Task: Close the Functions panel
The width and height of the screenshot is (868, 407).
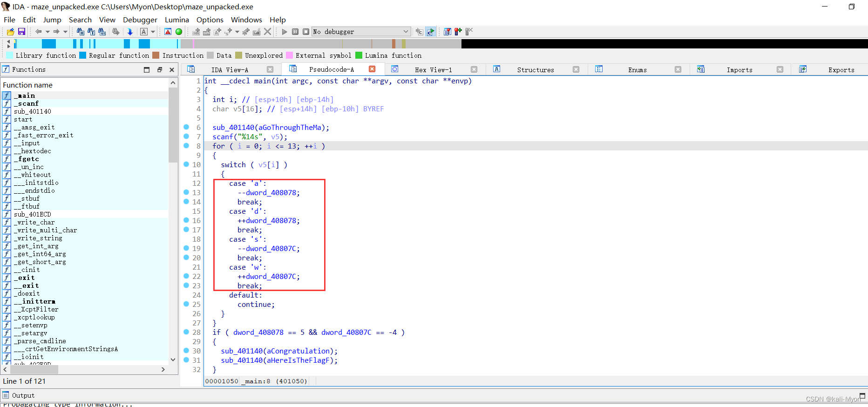Action: (x=172, y=70)
